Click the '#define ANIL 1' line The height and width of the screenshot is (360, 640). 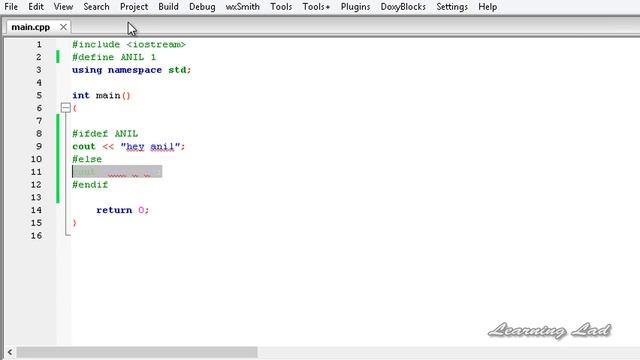click(x=114, y=57)
